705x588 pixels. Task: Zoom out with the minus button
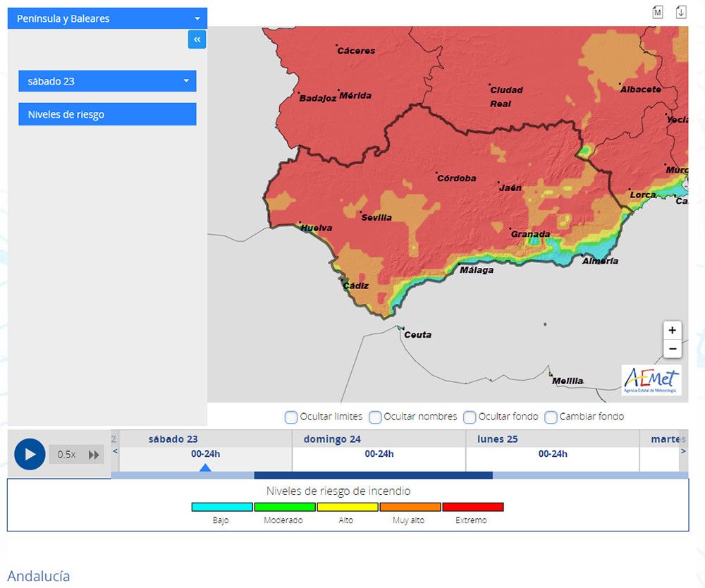click(672, 349)
